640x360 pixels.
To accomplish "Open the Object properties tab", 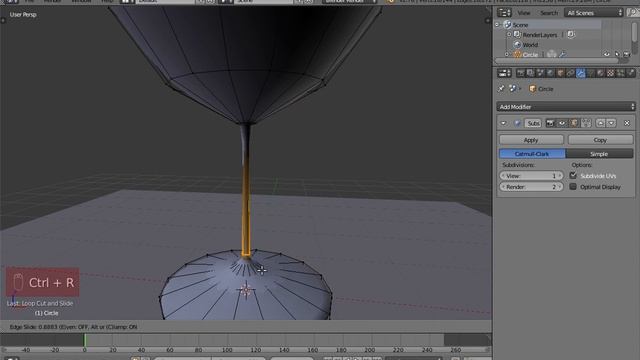I will pos(560,73).
